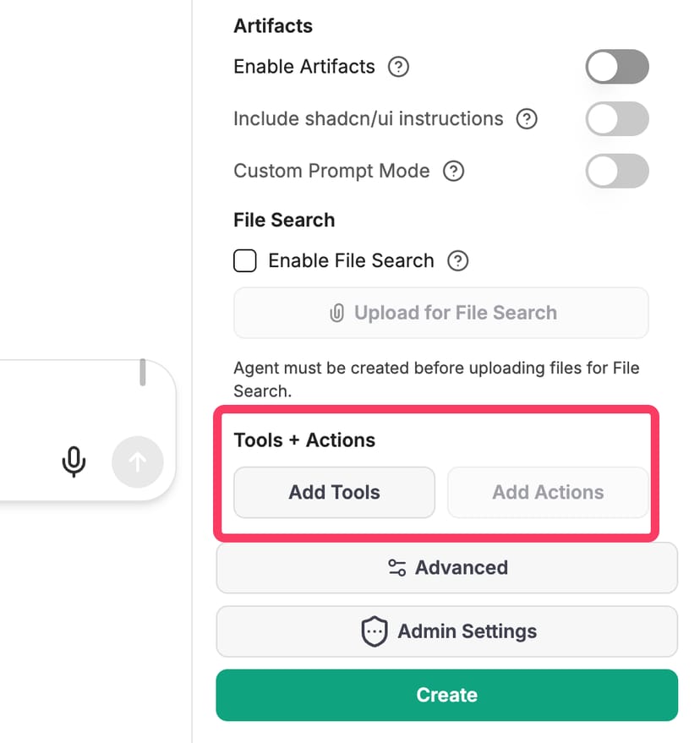Toggle the Enable Artifacts switch
Image resolution: width=700 pixels, height=743 pixels.
point(617,67)
